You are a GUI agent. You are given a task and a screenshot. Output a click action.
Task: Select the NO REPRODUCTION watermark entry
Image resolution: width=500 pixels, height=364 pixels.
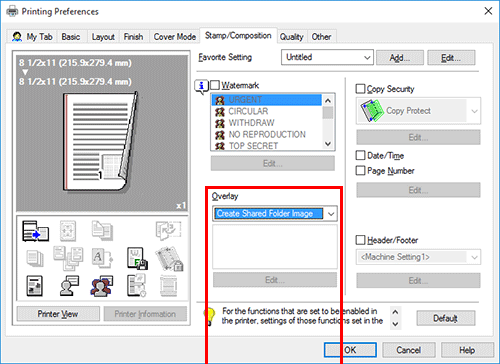pyautogui.click(x=267, y=134)
